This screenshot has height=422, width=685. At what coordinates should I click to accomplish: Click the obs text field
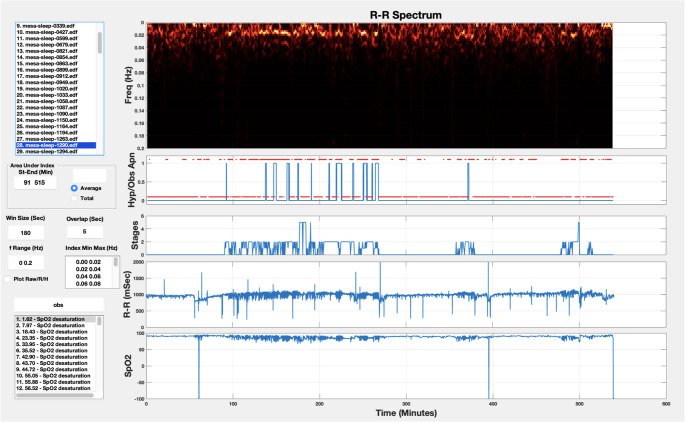(59, 305)
